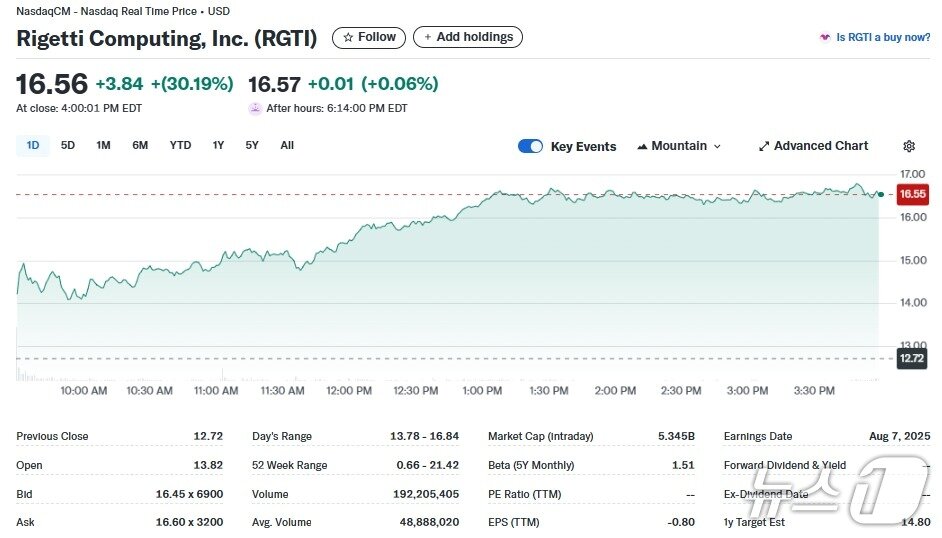Screen dimensions: 942x538
Task: Open chart settings gear icon
Action: coord(909,146)
